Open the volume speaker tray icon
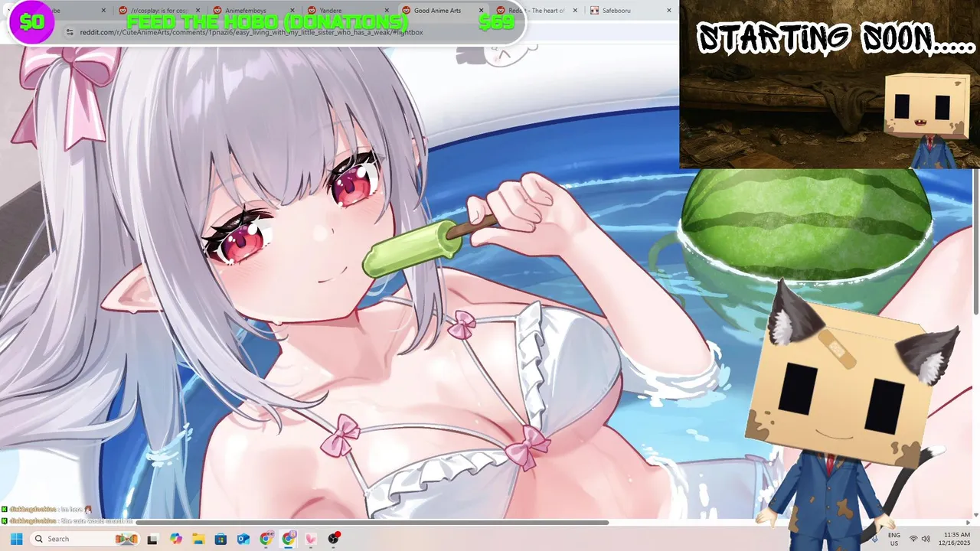The image size is (980, 551). coord(926,539)
